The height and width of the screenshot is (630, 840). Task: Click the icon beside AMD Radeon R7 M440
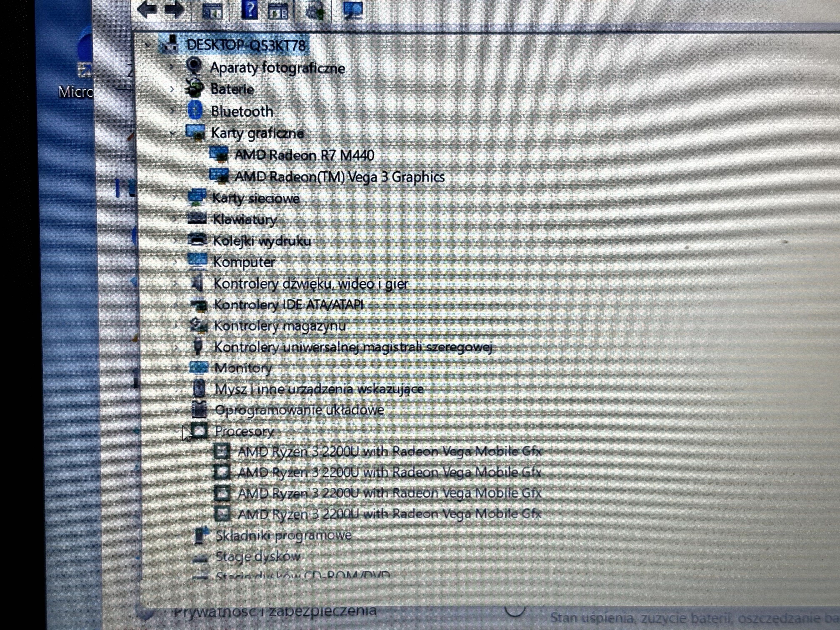pyautogui.click(x=219, y=155)
